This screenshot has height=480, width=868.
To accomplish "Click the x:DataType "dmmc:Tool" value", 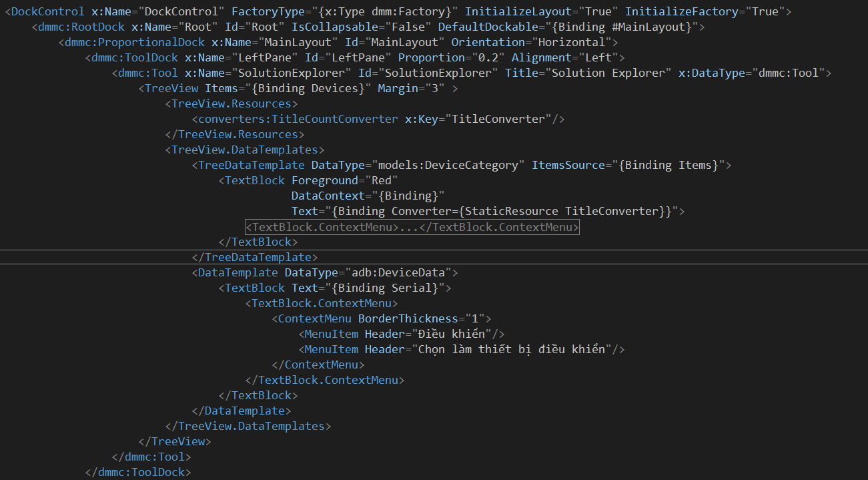I will coord(788,73).
